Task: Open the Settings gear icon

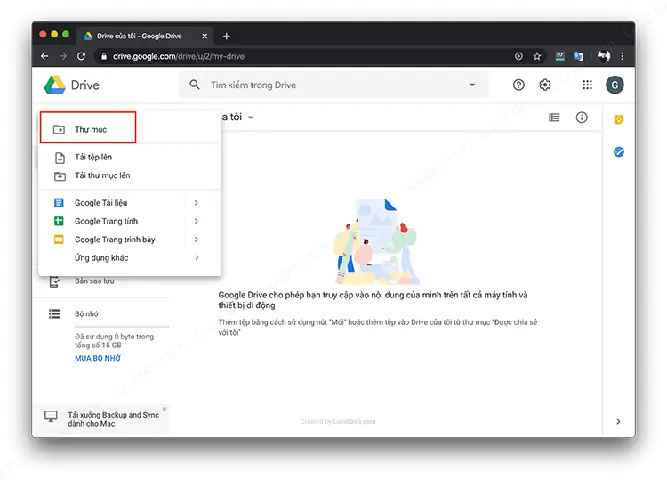Action: click(545, 85)
